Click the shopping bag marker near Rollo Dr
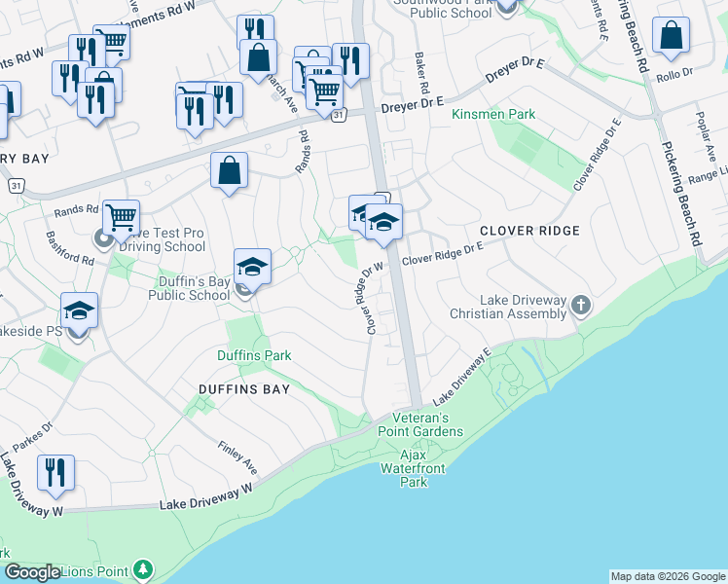Viewport: 728px width, 584px height. click(671, 37)
